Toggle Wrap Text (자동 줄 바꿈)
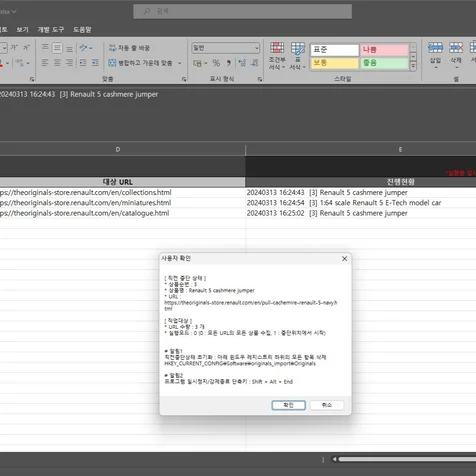This screenshot has width=476, height=476. [129, 48]
